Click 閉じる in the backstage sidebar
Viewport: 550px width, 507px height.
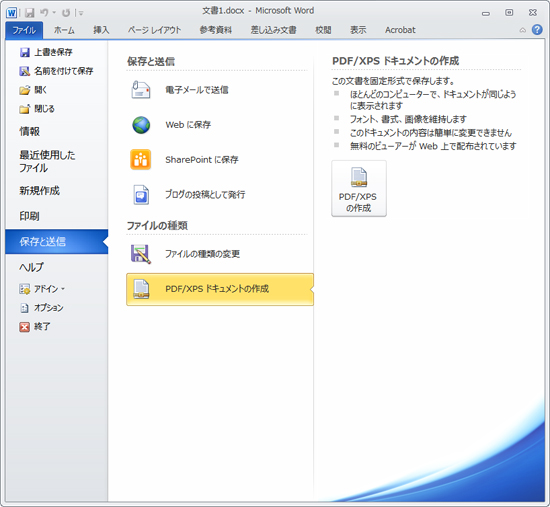coord(37,109)
